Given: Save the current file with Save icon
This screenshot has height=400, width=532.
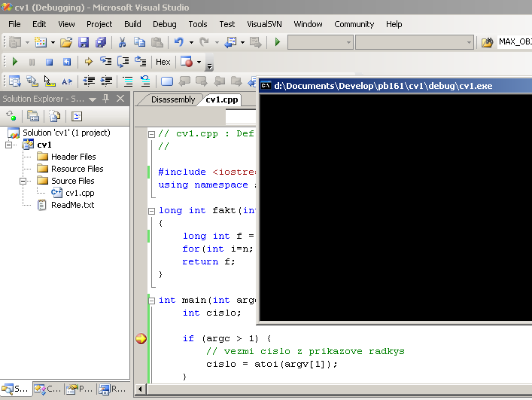Looking at the screenshot, I should tap(84, 42).
